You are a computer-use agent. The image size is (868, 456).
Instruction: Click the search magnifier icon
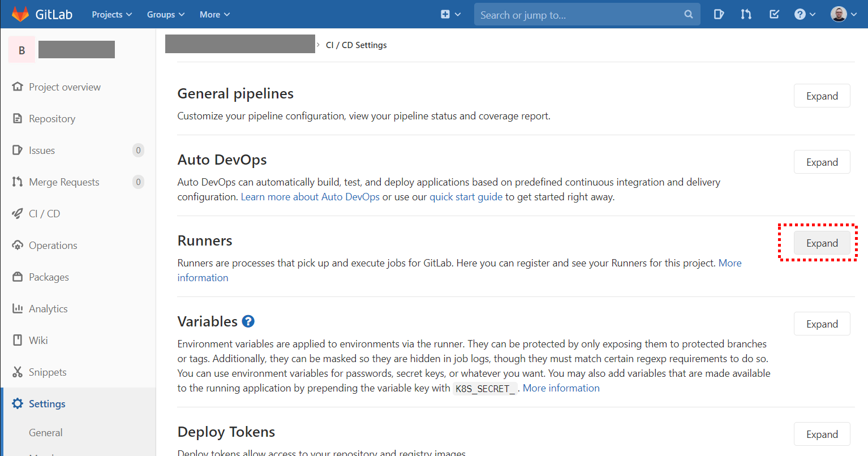click(x=688, y=14)
